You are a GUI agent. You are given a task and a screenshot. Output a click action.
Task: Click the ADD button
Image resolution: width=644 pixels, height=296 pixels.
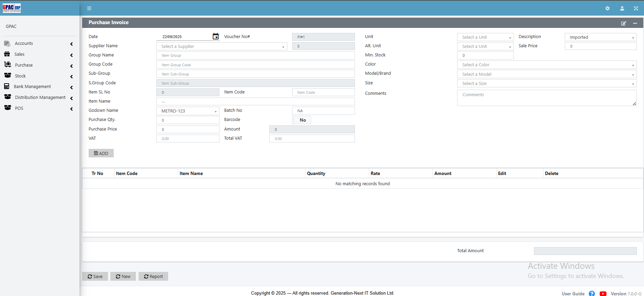pos(101,153)
